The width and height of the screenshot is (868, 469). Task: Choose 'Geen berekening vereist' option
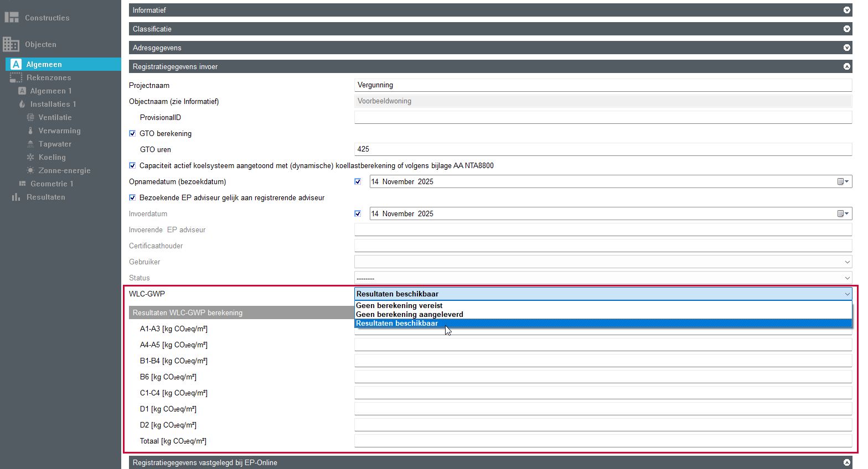point(399,305)
